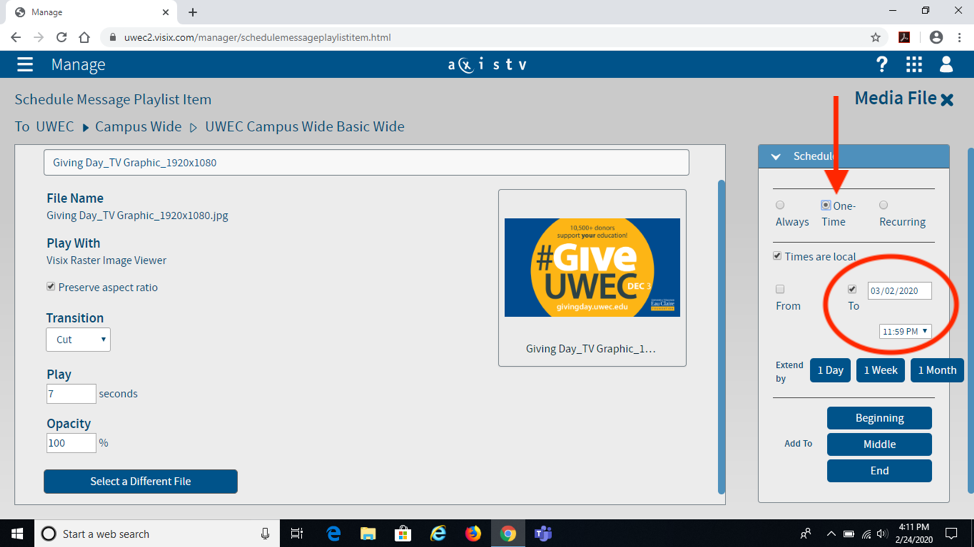Click the browser address bar URL
974x547 pixels.
(x=257, y=37)
